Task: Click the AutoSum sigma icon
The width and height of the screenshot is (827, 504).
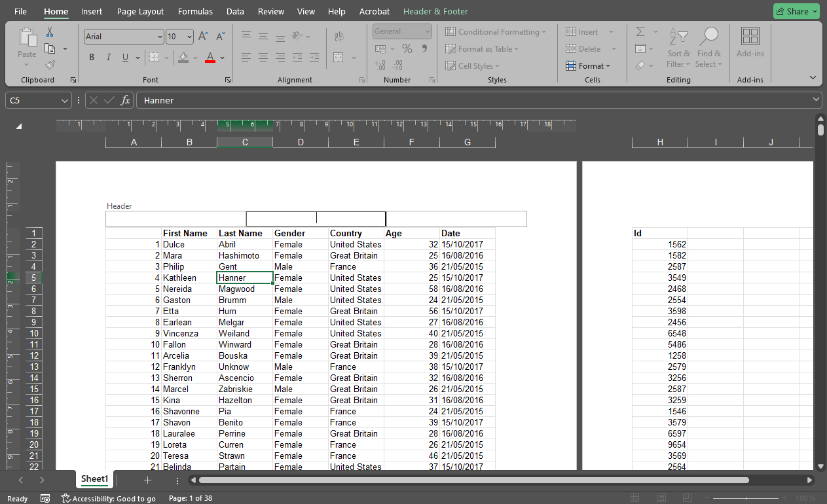Action: 640,31
